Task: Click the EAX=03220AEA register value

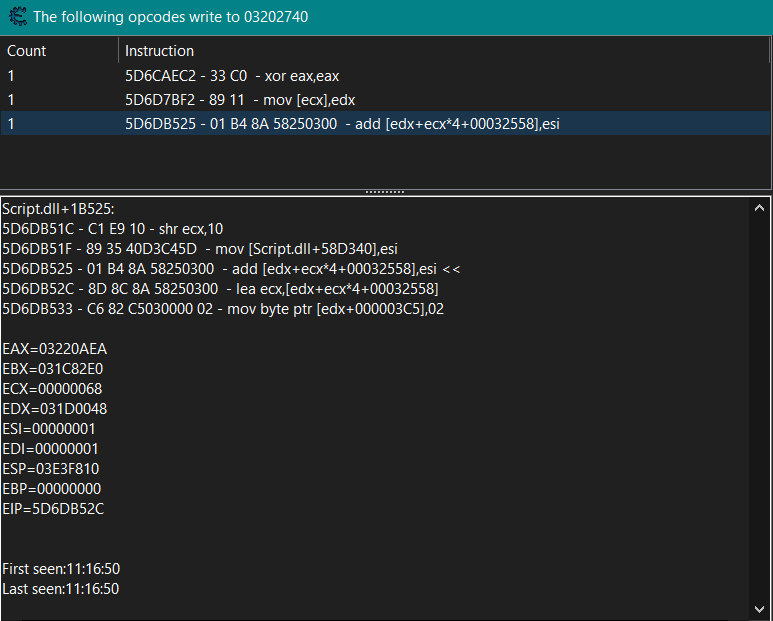Action: point(54,349)
